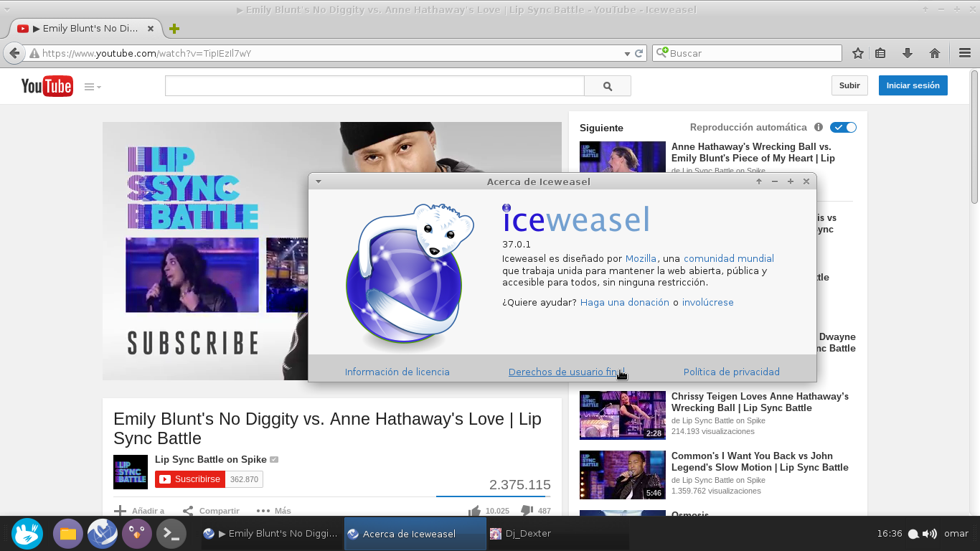The image size is (980, 551).
Task: Click the notification bubble tray icon
Action: click(x=913, y=534)
